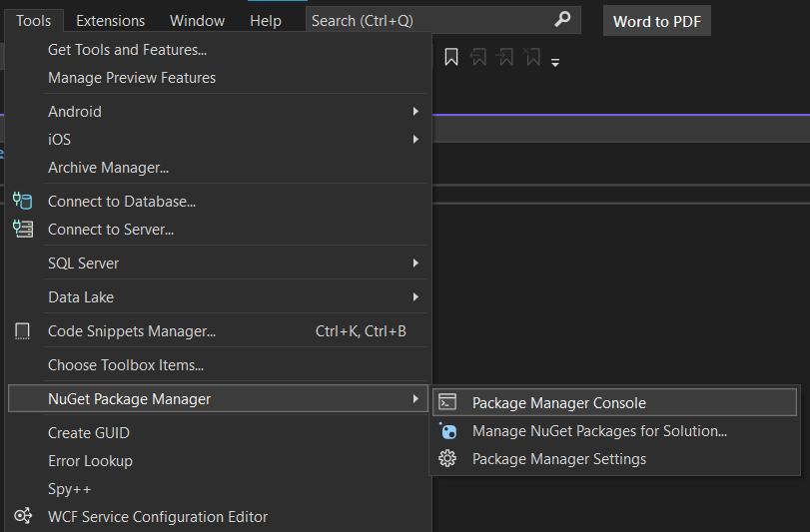Viewport: 810px width, 532px height.
Task: Click the Package Manager Console icon
Action: point(447,402)
